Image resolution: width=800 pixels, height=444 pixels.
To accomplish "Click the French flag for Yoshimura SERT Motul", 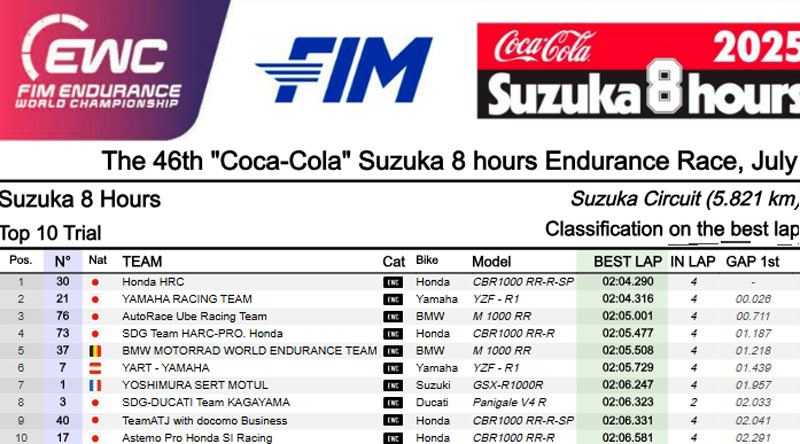I will pos(96,385).
